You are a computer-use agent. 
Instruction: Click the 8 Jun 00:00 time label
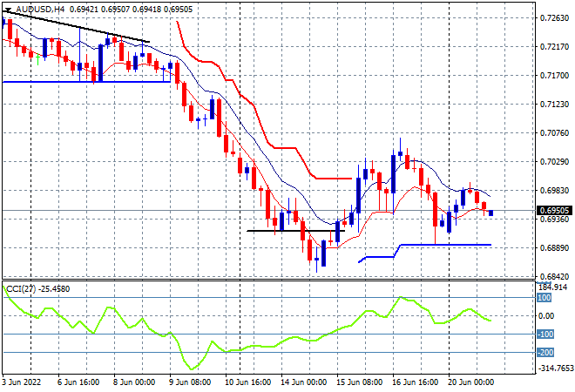(x=134, y=382)
